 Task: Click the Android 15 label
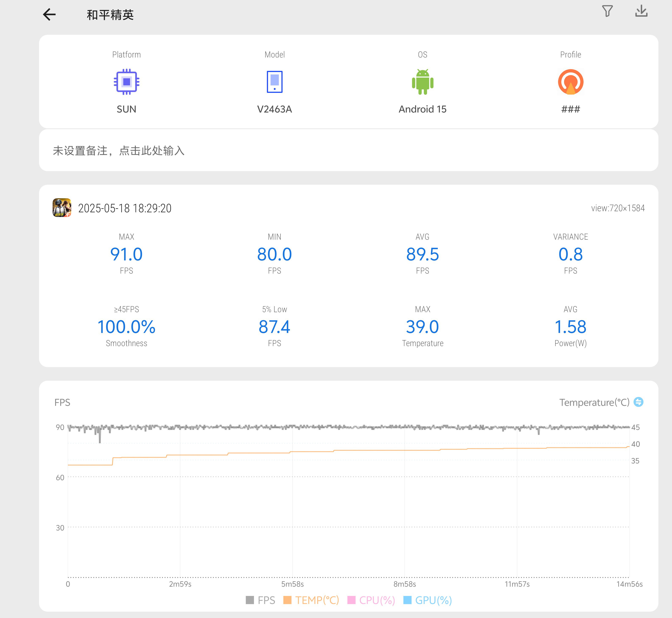[423, 109]
